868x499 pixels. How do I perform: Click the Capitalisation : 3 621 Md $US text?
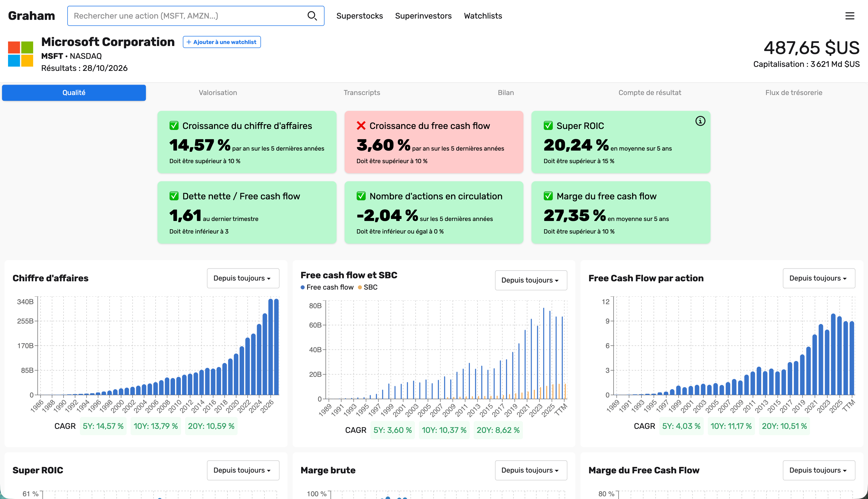pyautogui.click(x=806, y=64)
